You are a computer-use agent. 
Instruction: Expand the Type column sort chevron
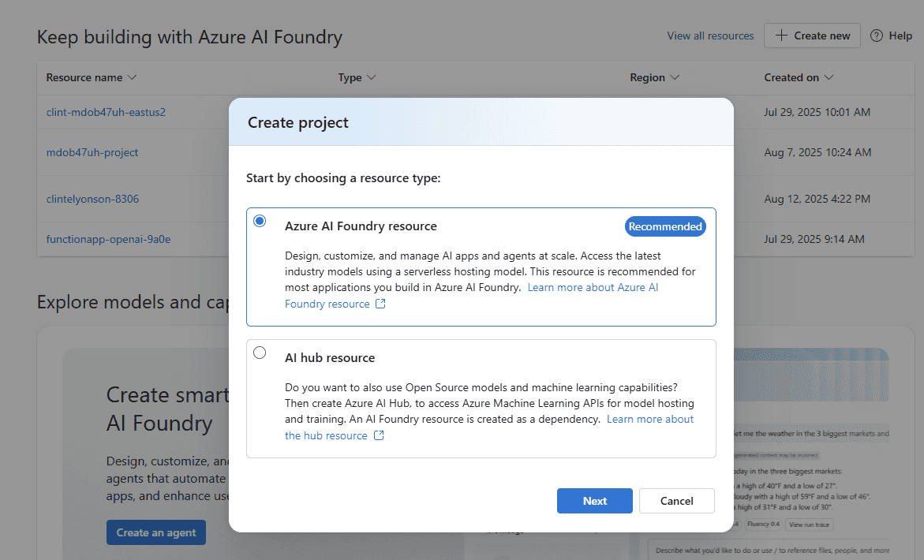pos(372,77)
